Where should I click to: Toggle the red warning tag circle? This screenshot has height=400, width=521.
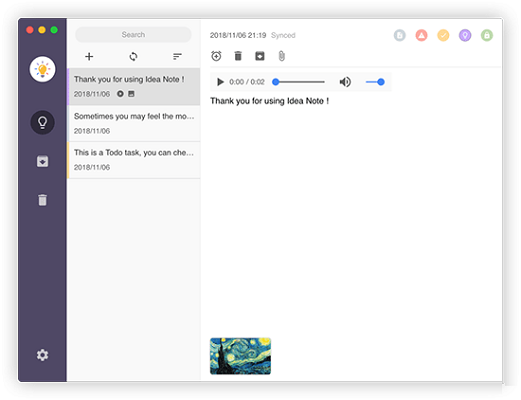(421, 35)
